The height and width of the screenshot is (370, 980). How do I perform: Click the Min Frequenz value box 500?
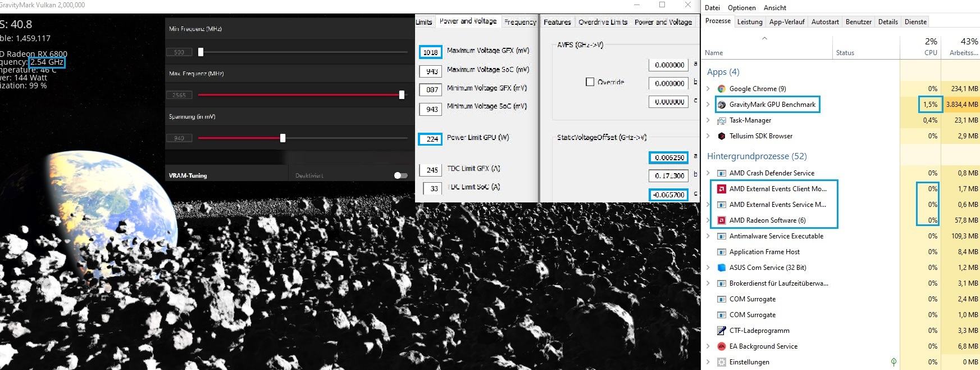point(179,52)
